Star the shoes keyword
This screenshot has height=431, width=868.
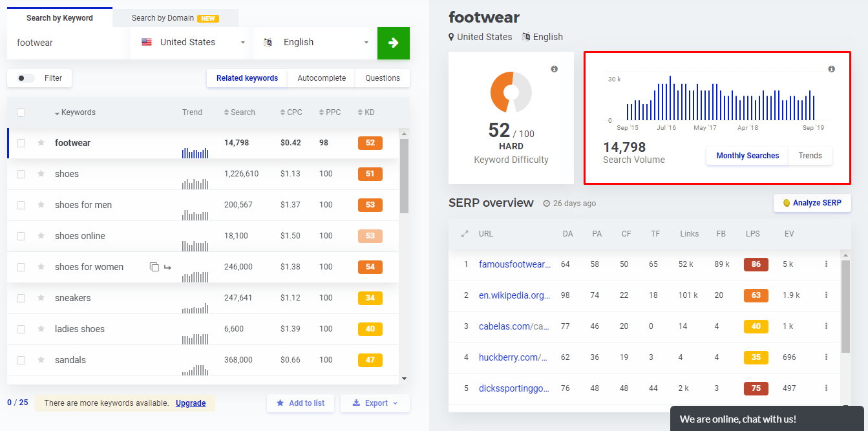point(41,174)
